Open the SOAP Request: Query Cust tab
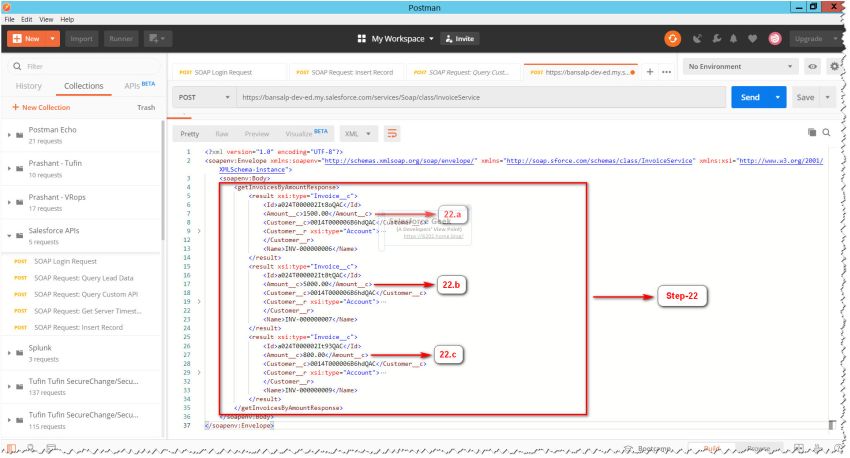 (462, 72)
